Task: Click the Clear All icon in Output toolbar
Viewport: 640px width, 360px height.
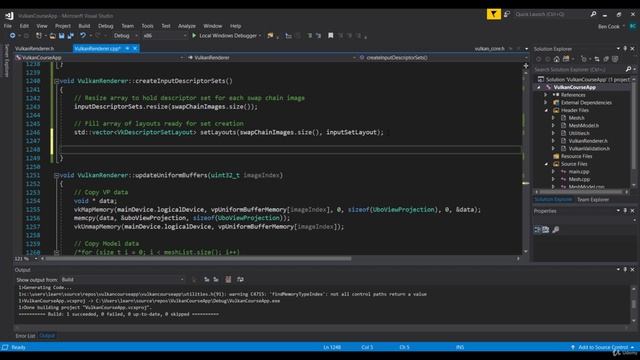Action: point(228,280)
